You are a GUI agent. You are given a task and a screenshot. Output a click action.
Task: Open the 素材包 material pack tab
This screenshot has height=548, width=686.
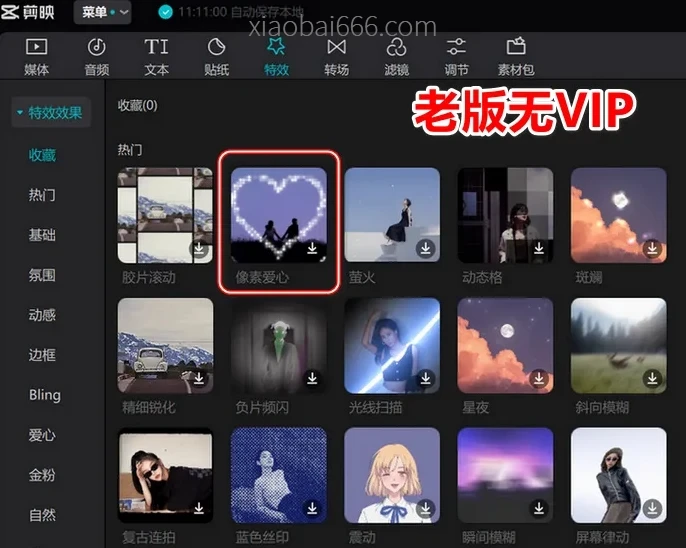tap(516, 57)
